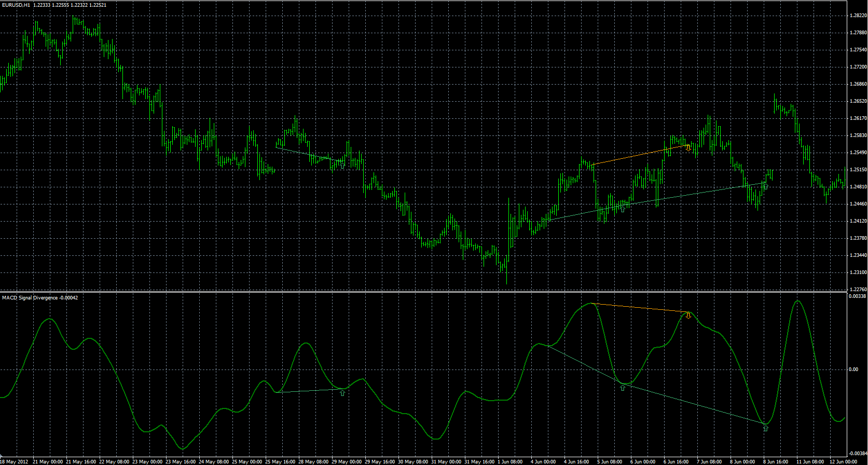Click the 1.25150 price level

(x=858, y=170)
